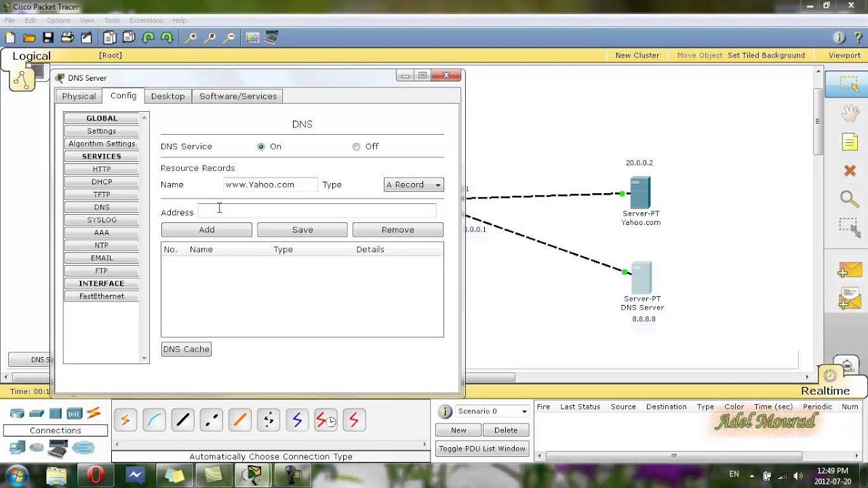Switch to the Desktop tab
The width and height of the screenshot is (868, 488).
167,96
